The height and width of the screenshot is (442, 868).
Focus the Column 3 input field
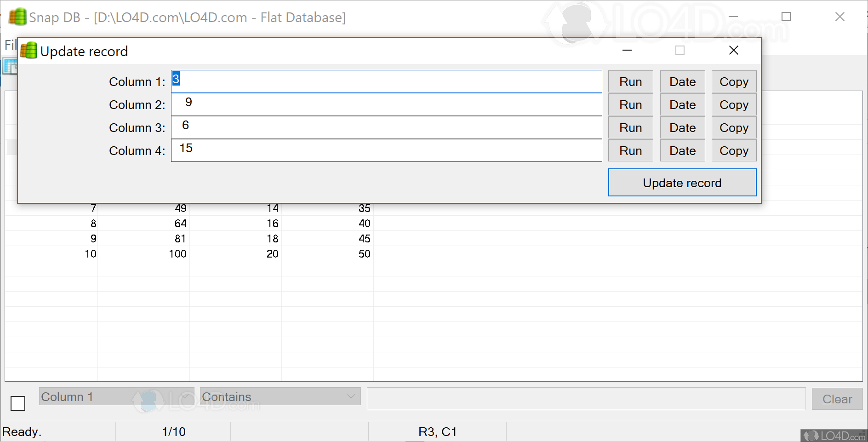point(386,127)
